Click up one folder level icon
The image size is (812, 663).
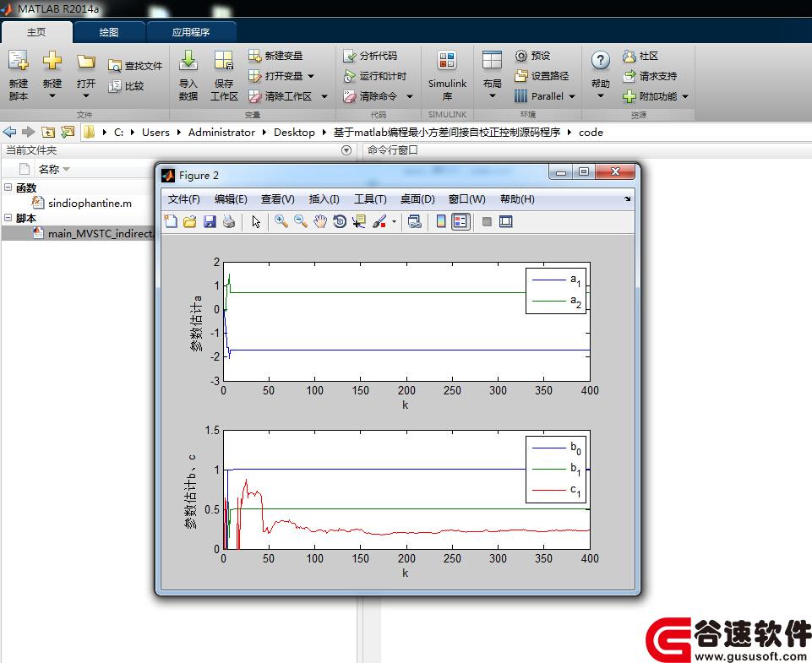tap(47, 132)
